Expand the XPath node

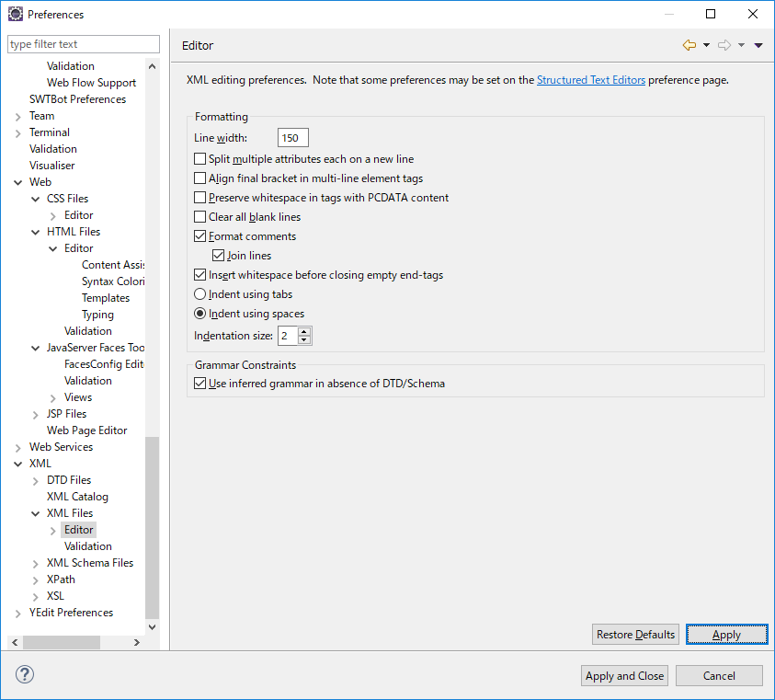pos(36,580)
